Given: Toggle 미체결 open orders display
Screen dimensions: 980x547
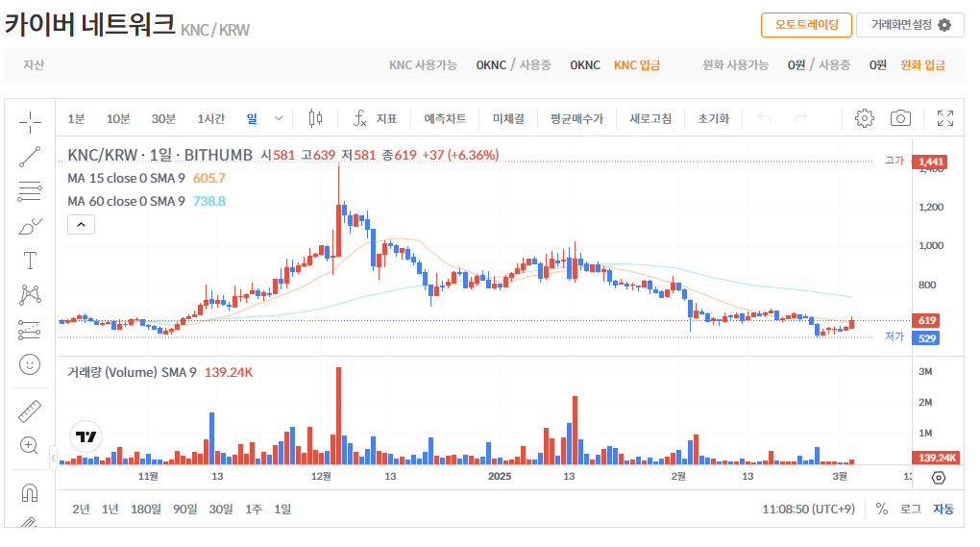Looking at the screenshot, I should point(509,118).
